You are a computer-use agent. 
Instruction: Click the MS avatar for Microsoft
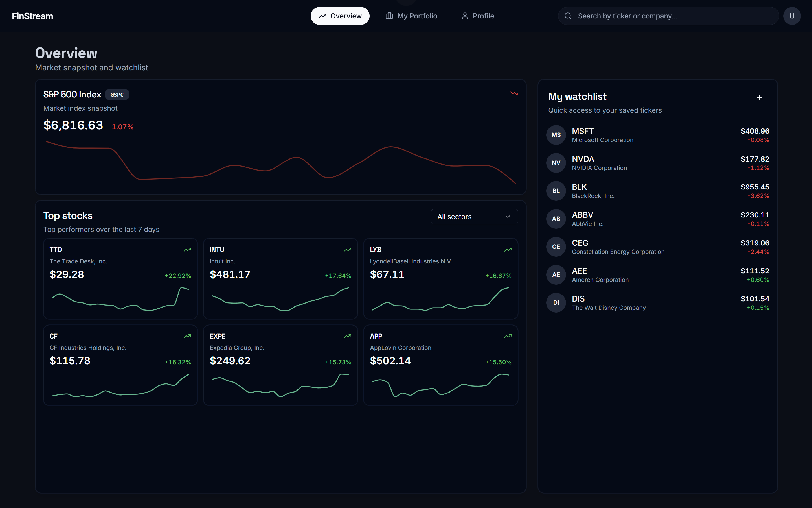pyautogui.click(x=556, y=135)
